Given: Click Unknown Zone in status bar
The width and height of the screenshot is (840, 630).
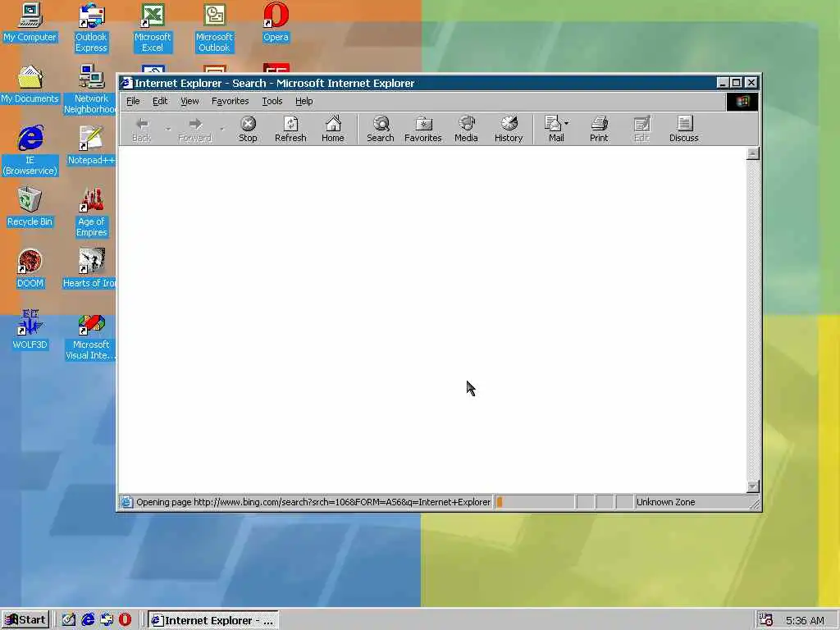Looking at the screenshot, I should point(665,502).
